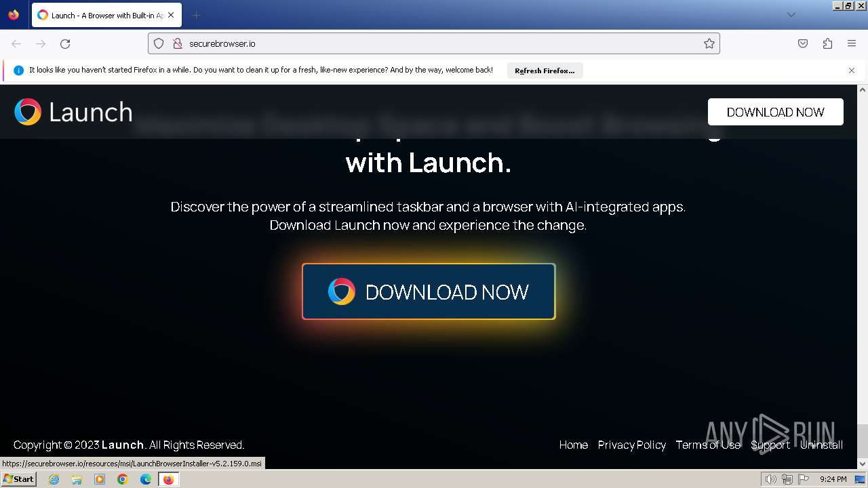
Task: Open the Action Center flag tray icon
Action: pos(804,479)
